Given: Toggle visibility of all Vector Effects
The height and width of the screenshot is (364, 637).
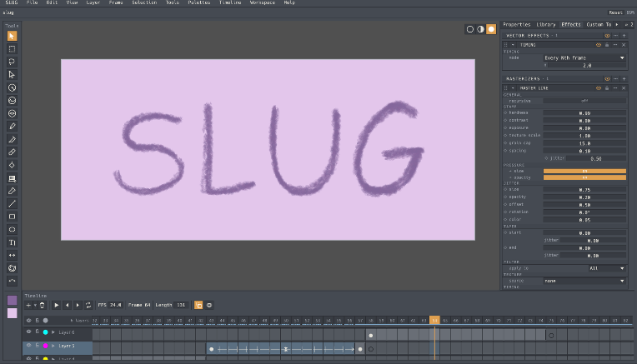Looking at the screenshot, I should coord(607,36).
